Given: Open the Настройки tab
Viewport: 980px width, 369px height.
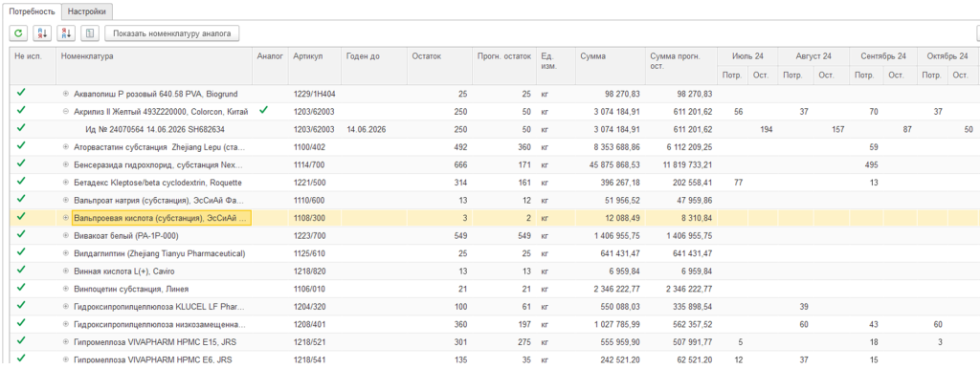Looking at the screenshot, I should pyautogui.click(x=87, y=11).
